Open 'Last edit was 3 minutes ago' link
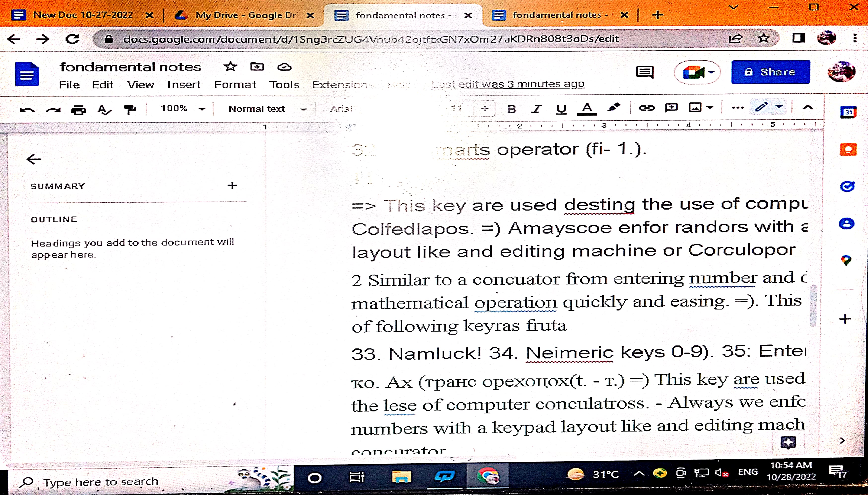The height and width of the screenshot is (495, 868). (x=508, y=84)
